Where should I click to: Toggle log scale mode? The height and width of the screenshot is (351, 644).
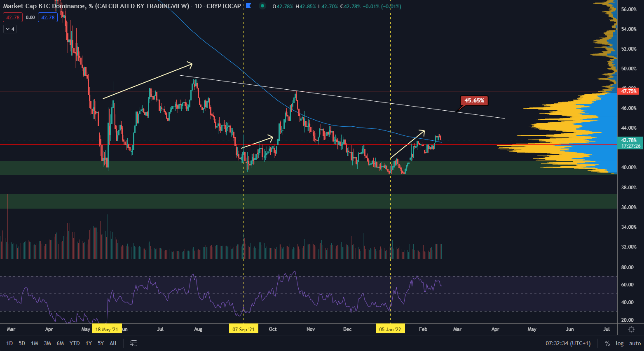(x=619, y=343)
